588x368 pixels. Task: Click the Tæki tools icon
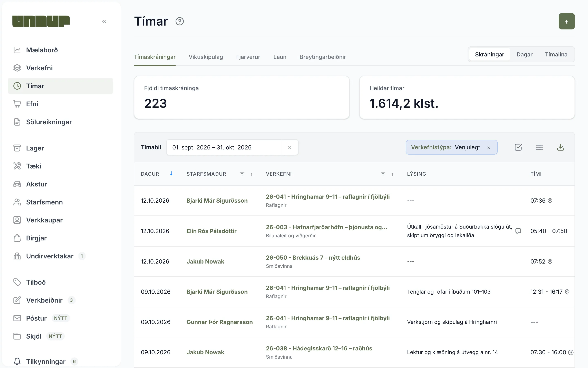(x=17, y=166)
